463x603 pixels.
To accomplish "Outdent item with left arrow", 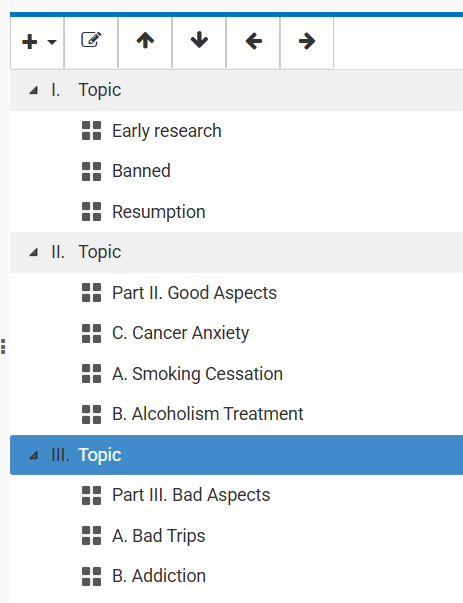I will 253,41.
